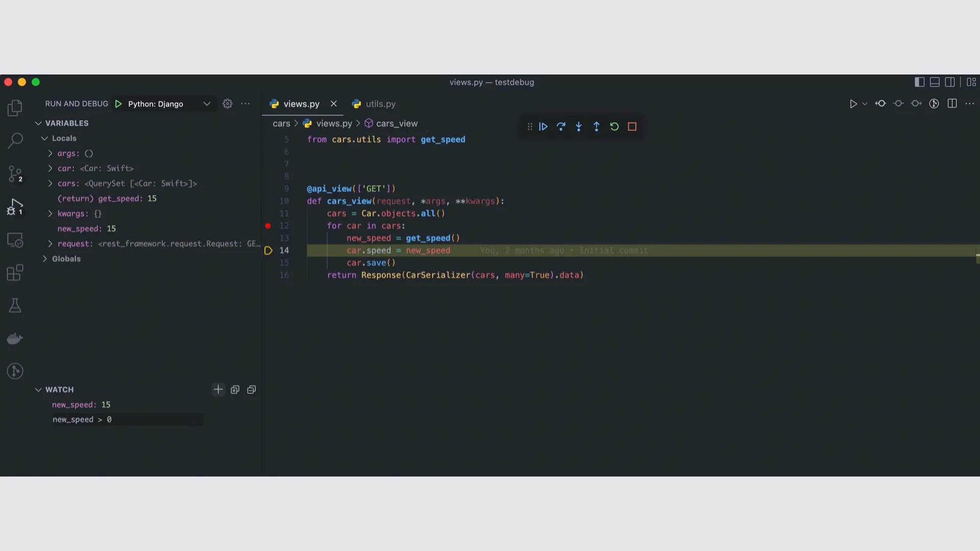
Task: Open the Remote Explorer view
Action: (15, 240)
